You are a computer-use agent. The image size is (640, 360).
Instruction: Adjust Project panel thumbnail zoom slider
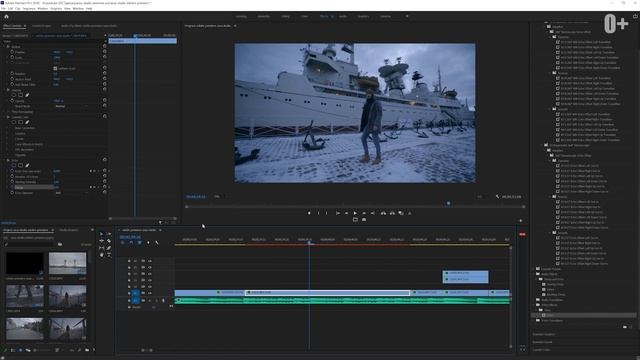click(43, 350)
